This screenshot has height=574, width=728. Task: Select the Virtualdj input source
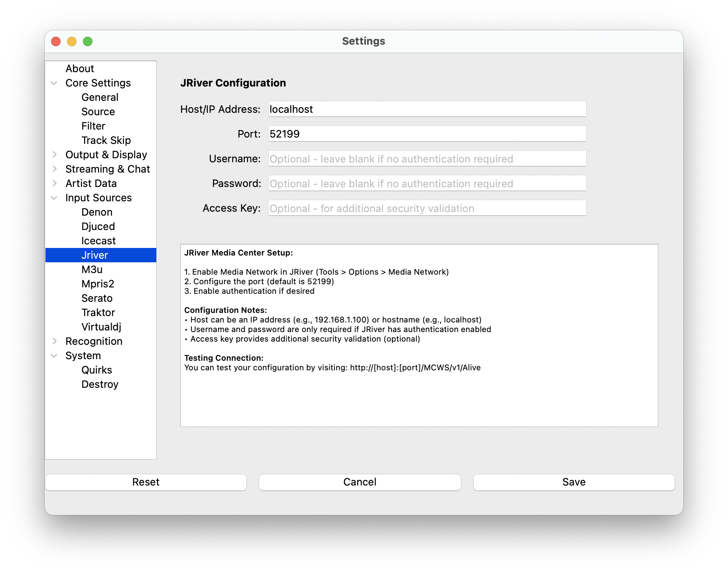point(101,327)
